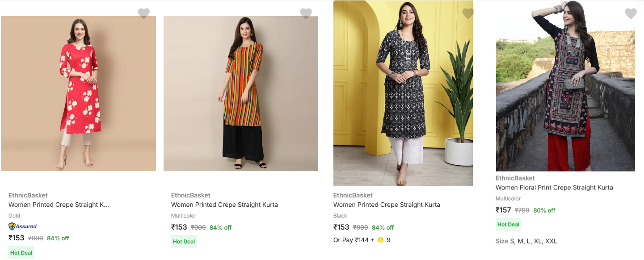Click Hot Deal badge under Gold kurta
This screenshot has width=644, height=260.
point(21,252)
